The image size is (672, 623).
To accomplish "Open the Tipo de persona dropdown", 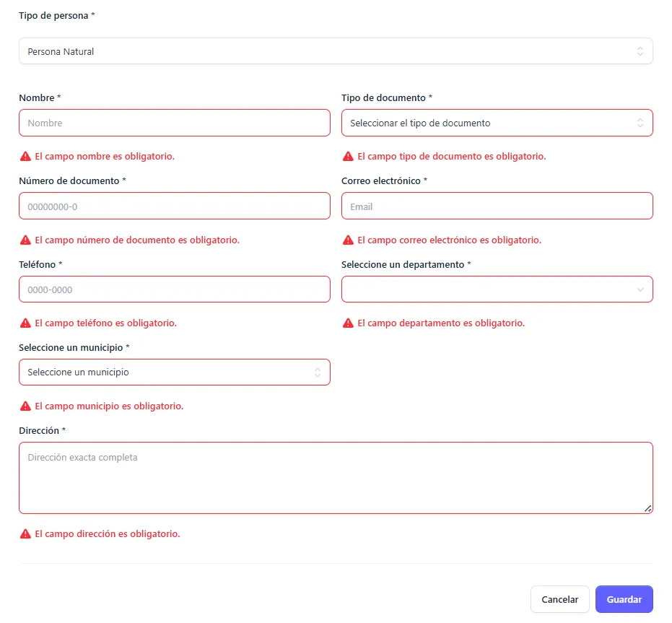I will pyautogui.click(x=336, y=51).
